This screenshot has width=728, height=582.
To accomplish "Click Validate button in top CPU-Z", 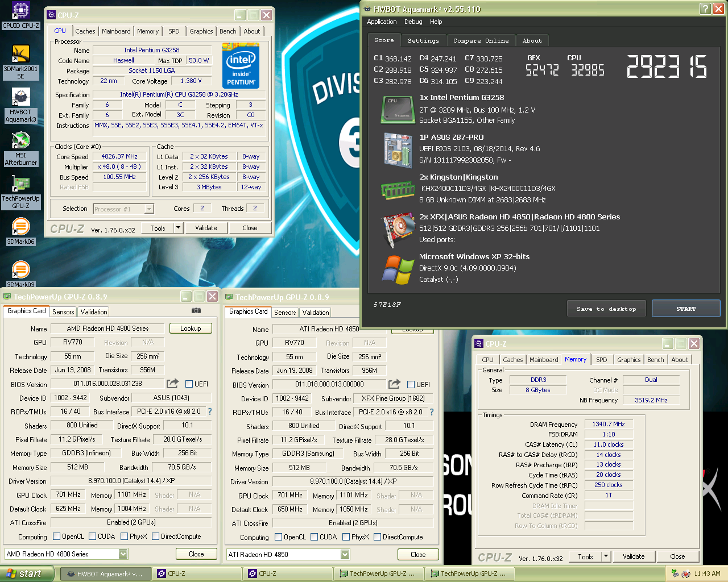I will pos(206,228).
